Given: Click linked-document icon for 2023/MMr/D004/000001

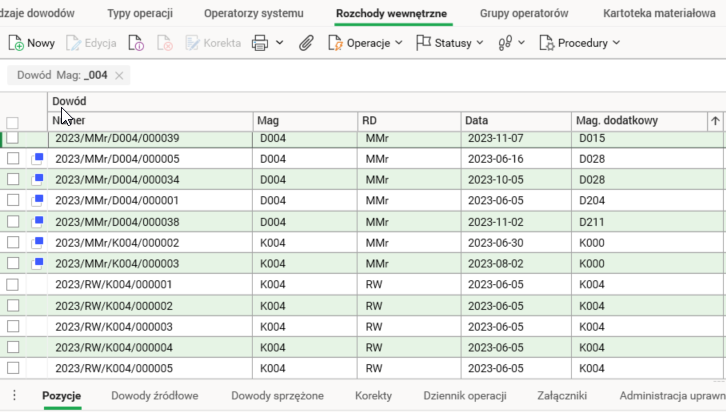Looking at the screenshot, I should tap(37, 200).
